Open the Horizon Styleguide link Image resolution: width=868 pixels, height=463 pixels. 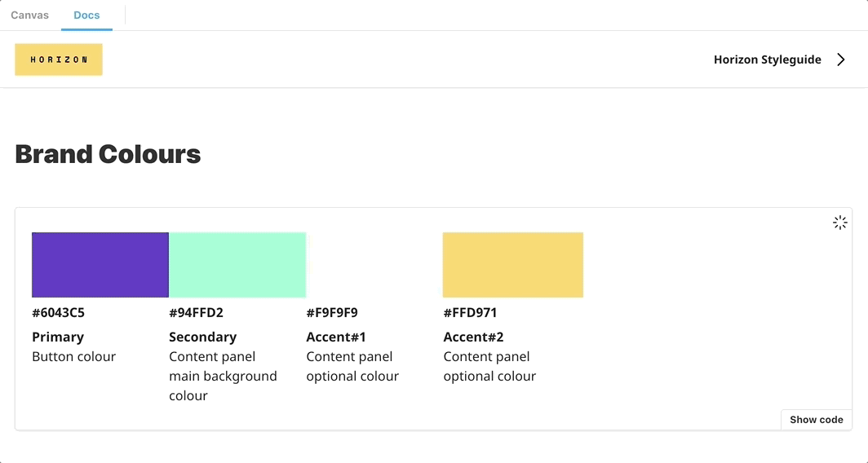(767, 60)
